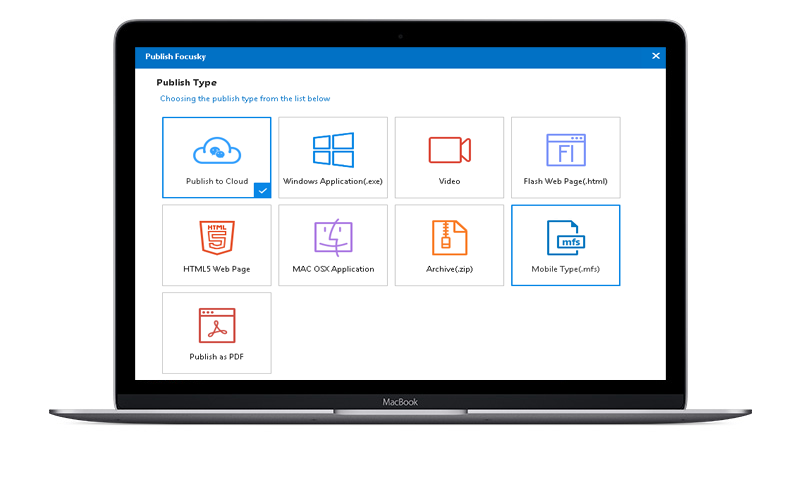Image resolution: width=800 pixels, height=500 pixels.
Task: Click the 'Publish Type' heading
Action: point(187,83)
